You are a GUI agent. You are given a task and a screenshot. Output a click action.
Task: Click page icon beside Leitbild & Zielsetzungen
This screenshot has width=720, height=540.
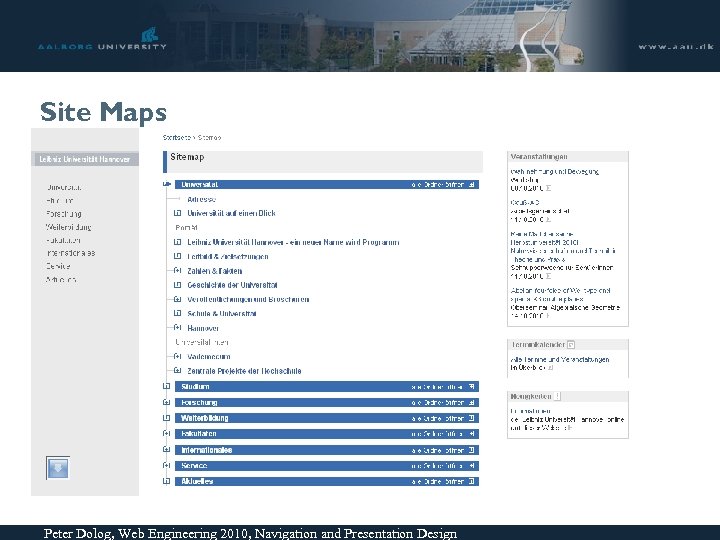(177, 256)
